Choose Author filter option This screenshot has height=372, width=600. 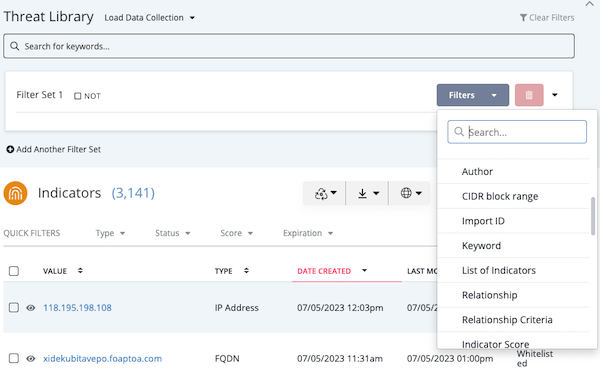[513, 171]
